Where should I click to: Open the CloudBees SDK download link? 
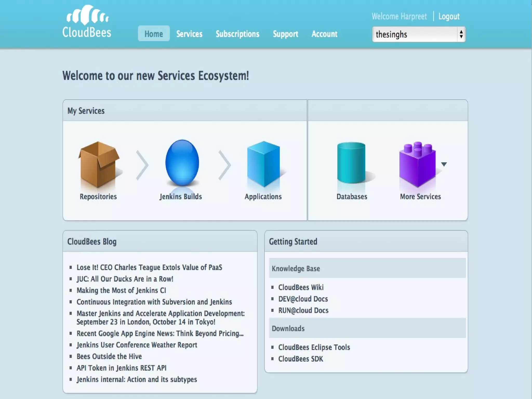301,359
